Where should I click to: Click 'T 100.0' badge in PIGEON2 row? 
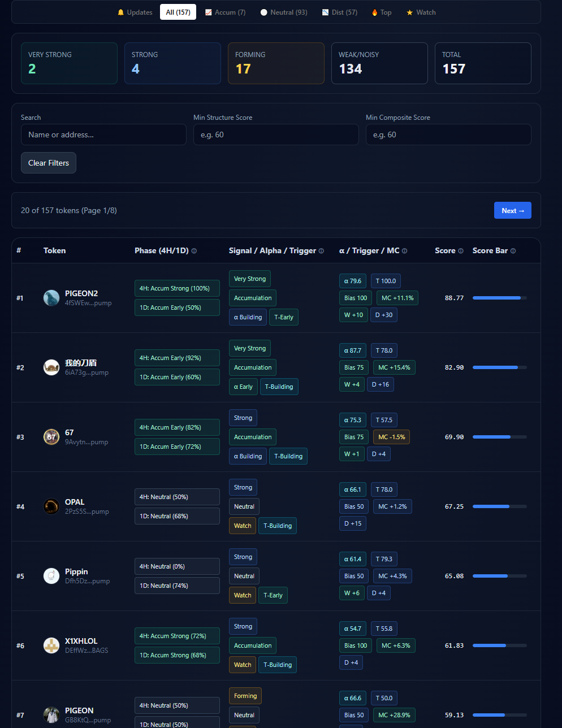(x=386, y=281)
